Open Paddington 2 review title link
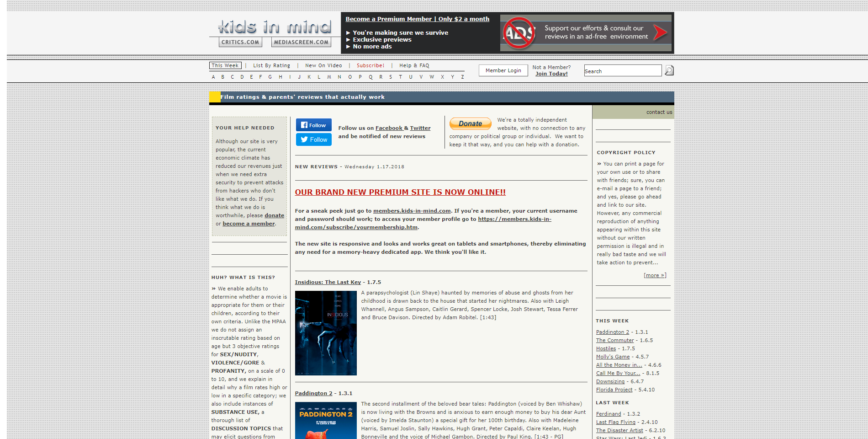Screen dimensions: 868x439 [313, 393]
